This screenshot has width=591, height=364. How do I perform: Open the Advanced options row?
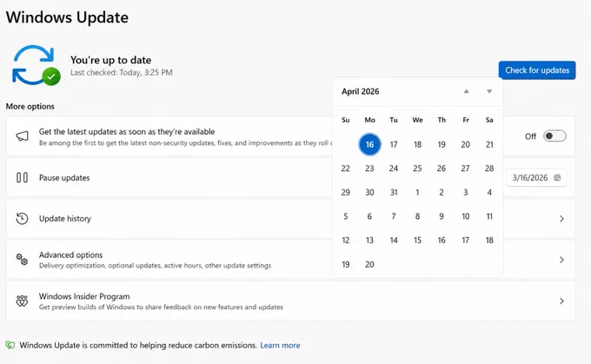[x=290, y=260]
